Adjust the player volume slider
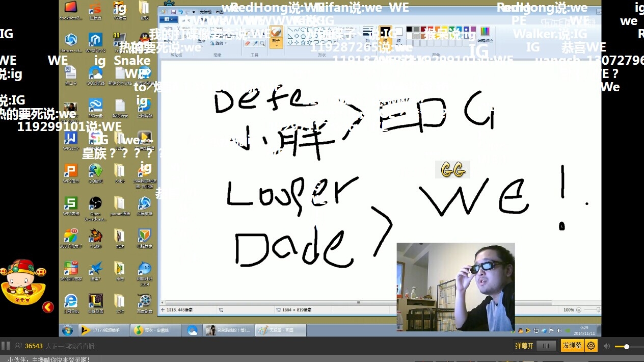 pyautogui.click(x=626, y=346)
